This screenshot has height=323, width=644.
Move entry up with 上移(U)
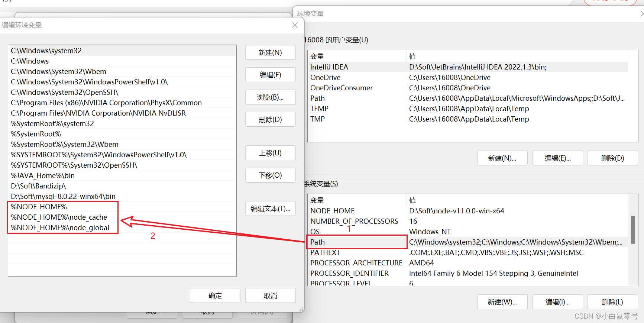(x=270, y=153)
